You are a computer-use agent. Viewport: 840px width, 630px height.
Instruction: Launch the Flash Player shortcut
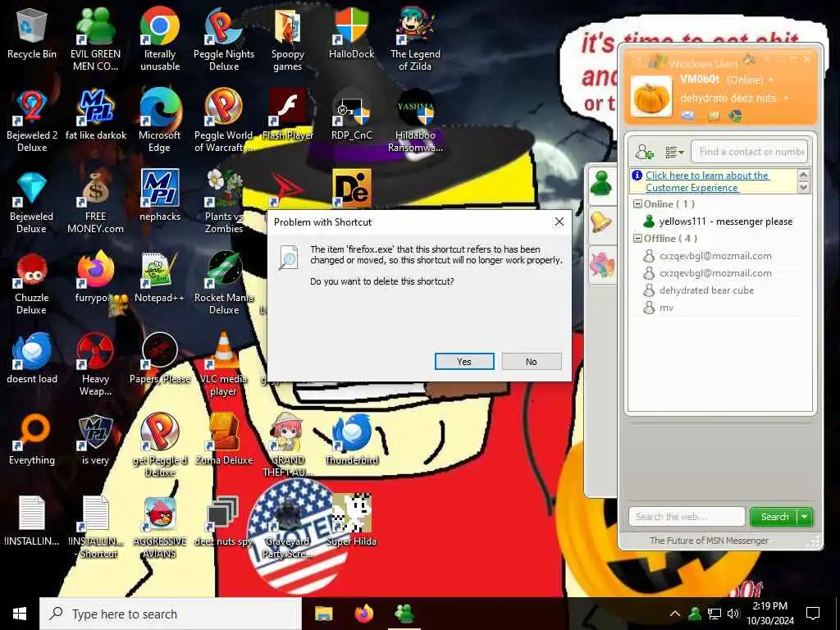[x=288, y=115]
